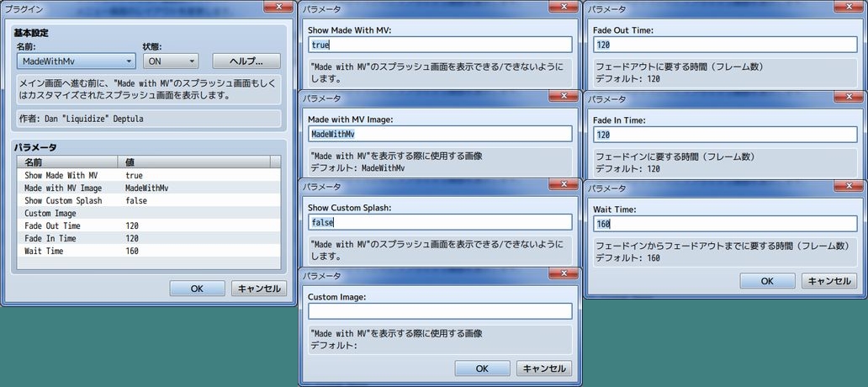This screenshot has width=868, height=387.
Task: Click OK in the Custom Image dialog
Action: click(x=482, y=368)
